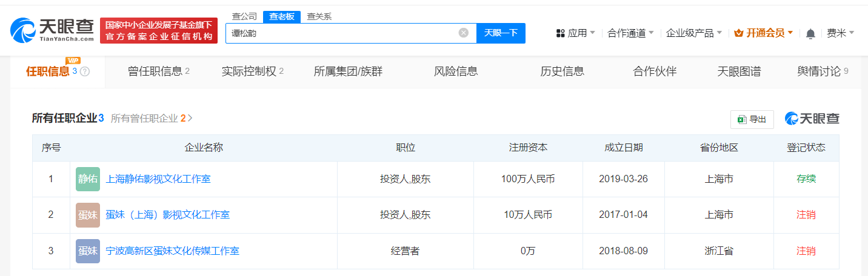Click the help question mark beside 任职信息
The image size is (868, 276).
click(x=85, y=71)
